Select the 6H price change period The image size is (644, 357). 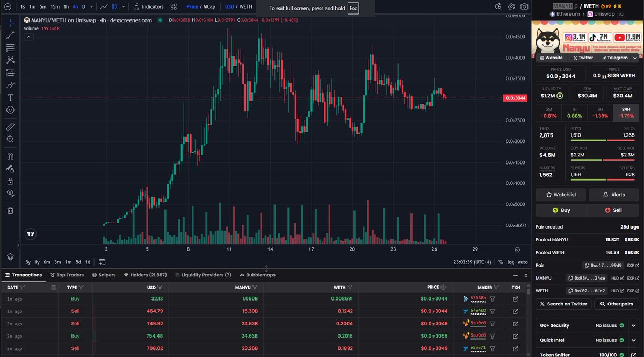(x=600, y=113)
